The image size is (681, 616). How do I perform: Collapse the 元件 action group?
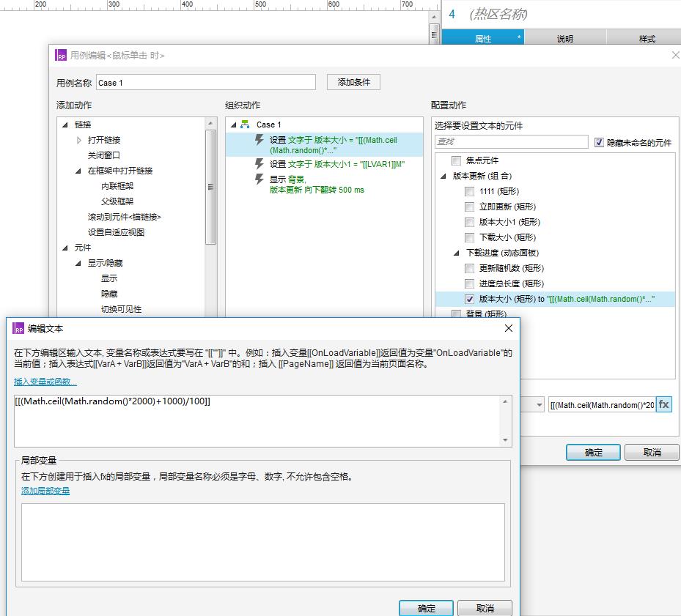(65, 248)
